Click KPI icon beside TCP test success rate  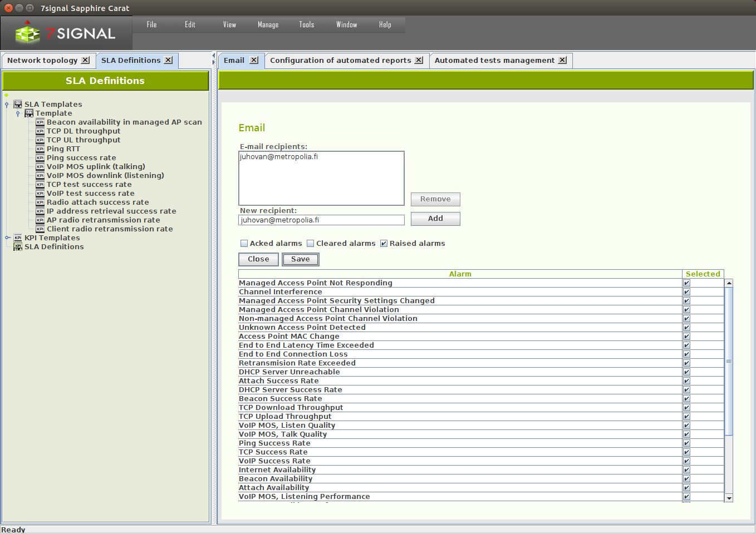40,184
